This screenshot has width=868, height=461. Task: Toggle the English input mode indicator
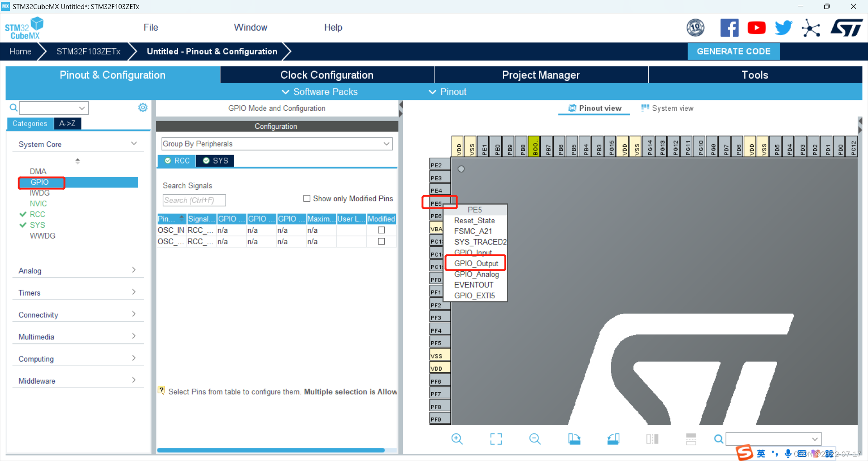coord(761,453)
